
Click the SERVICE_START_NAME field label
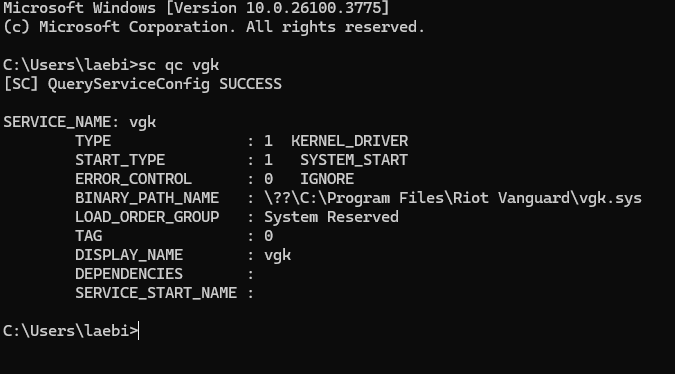click(156, 293)
